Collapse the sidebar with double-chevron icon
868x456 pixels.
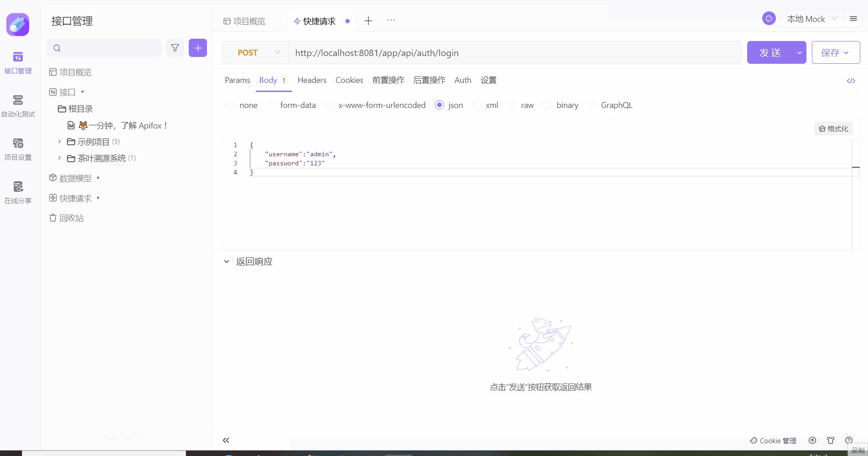pos(226,440)
